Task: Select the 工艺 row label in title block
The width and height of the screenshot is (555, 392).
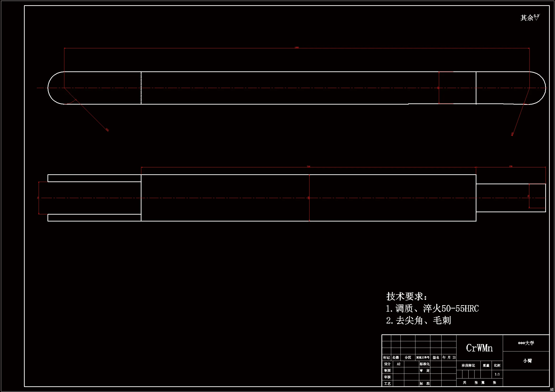Action: pos(387,383)
